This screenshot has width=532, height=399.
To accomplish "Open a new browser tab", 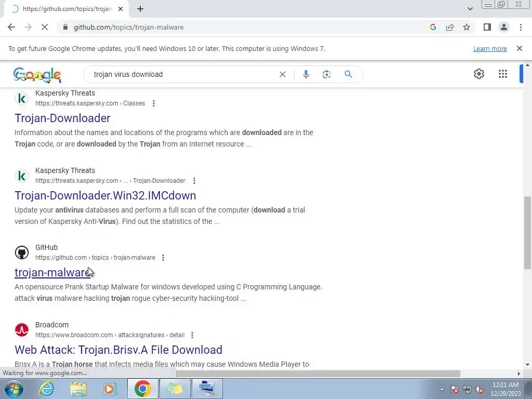I will [x=140, y=9].
